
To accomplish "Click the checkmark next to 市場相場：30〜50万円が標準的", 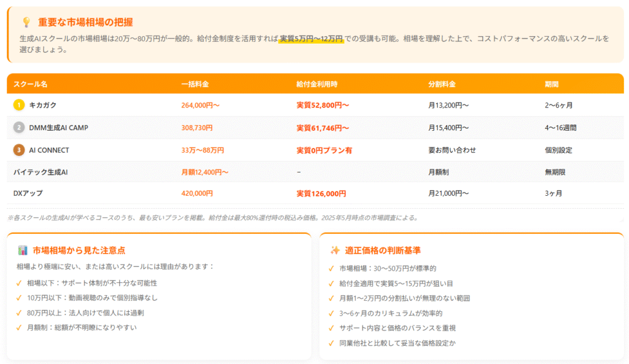I will click(331, 269).
